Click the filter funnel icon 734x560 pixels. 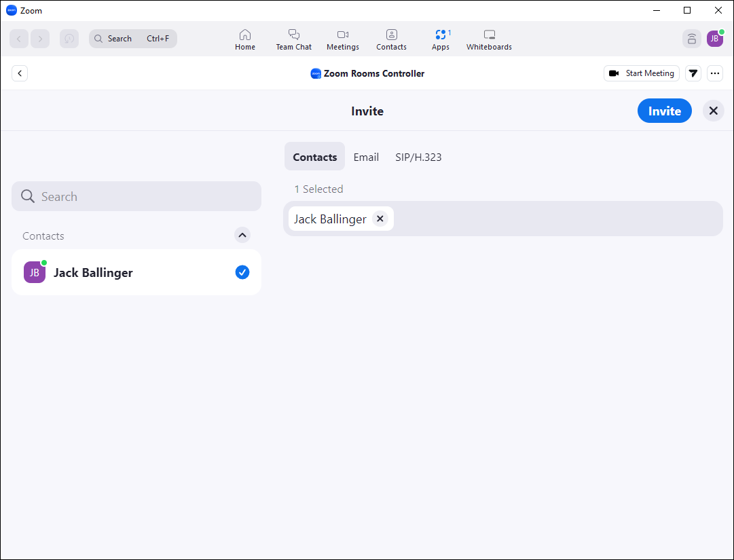[693, 73]
